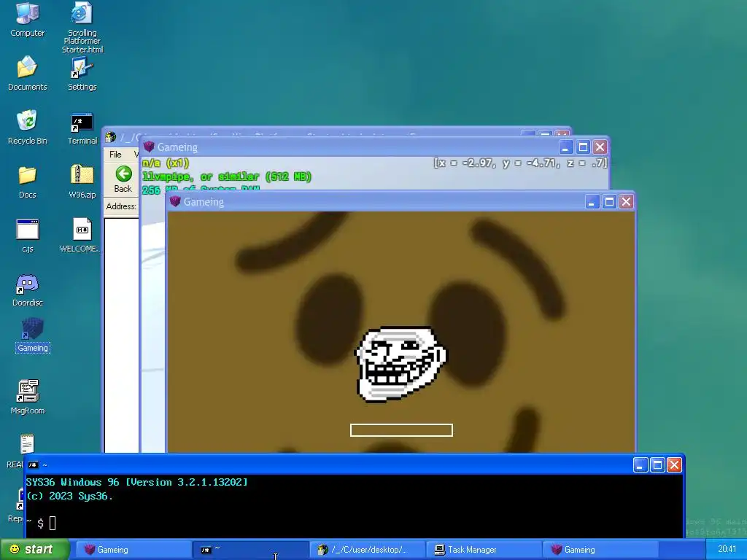Minimize the front Gameing window
The width and height of the screenshot is (747, 560).
click(592, 202)
